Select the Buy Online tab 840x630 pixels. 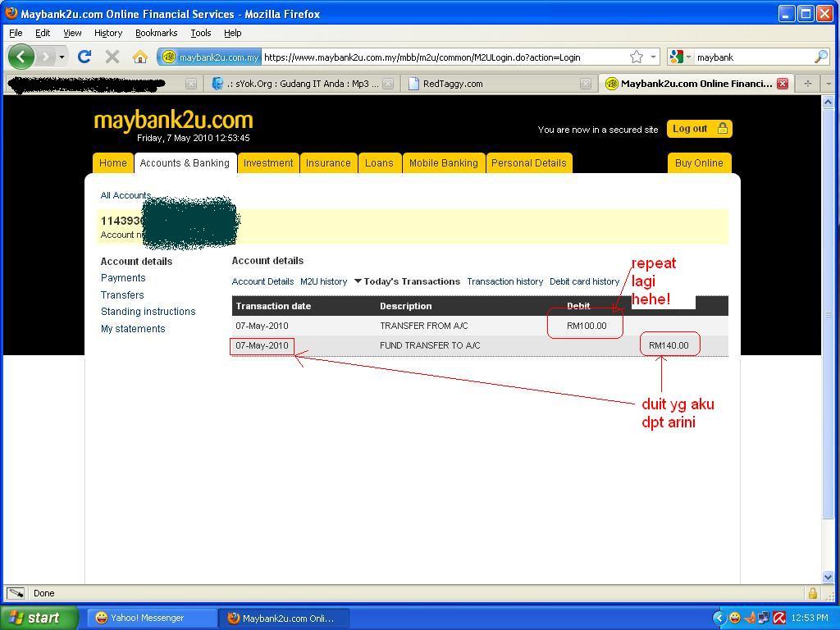pos(699,163)
